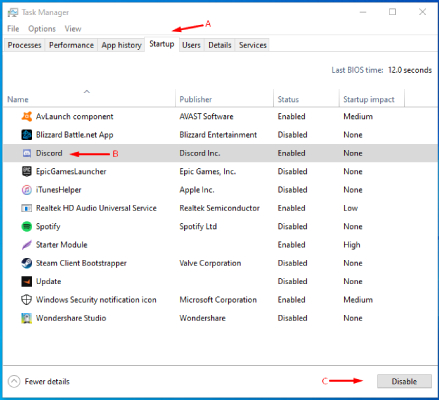Click the sort arrow above Name column

pyautogui.click(x=87, y=91)
